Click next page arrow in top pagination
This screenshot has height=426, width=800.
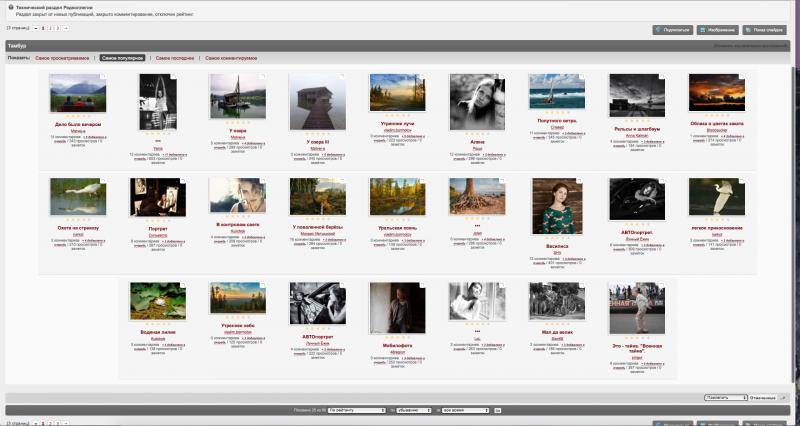coord(66,28)
